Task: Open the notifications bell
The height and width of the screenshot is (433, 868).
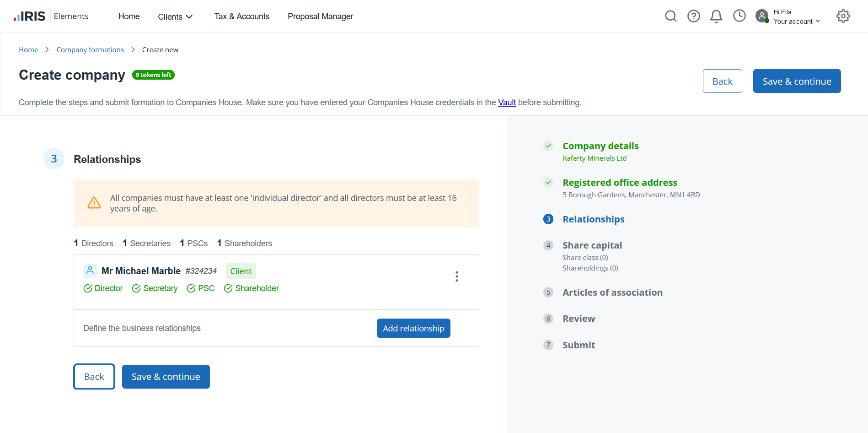Action: (x=716, y=16)
